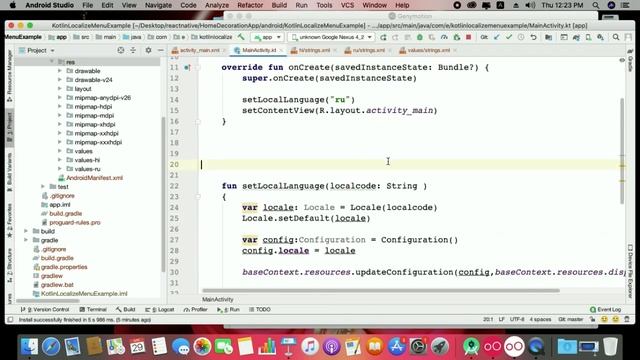
Task: Open the Refactor menu
Action: click(250, 5)
